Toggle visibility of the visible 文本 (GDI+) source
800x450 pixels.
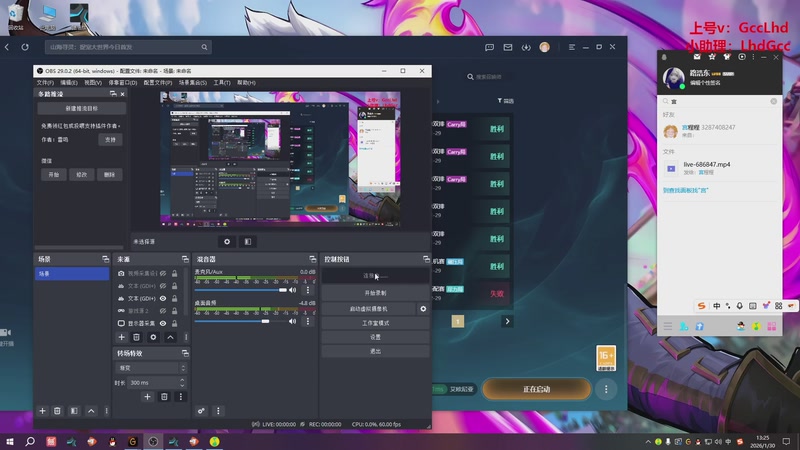coord(163,298)
